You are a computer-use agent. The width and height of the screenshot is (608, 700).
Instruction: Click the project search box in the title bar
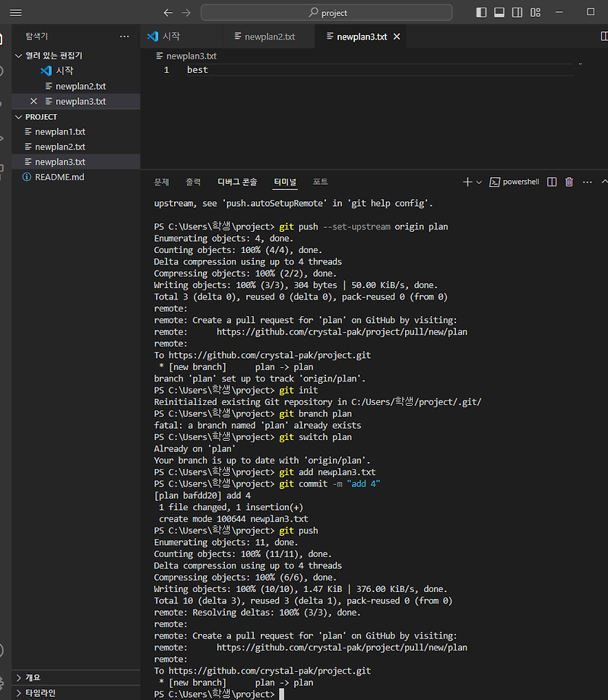point(325,12)
